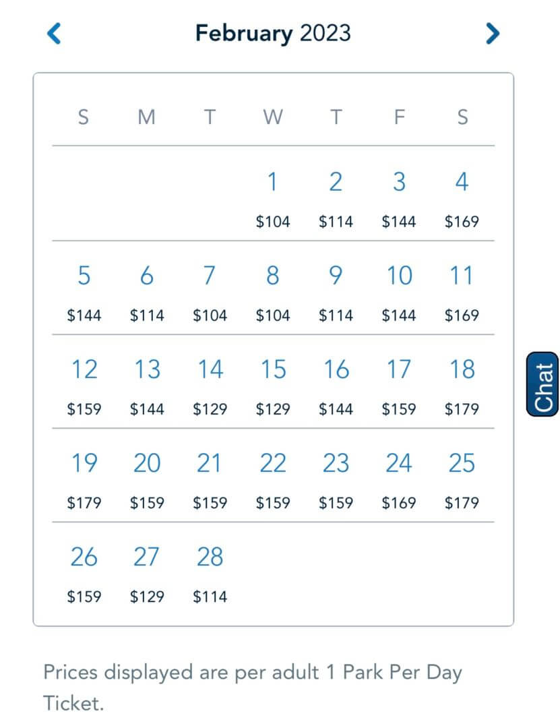Select February 18 with $179 price

tap(462, 386)
